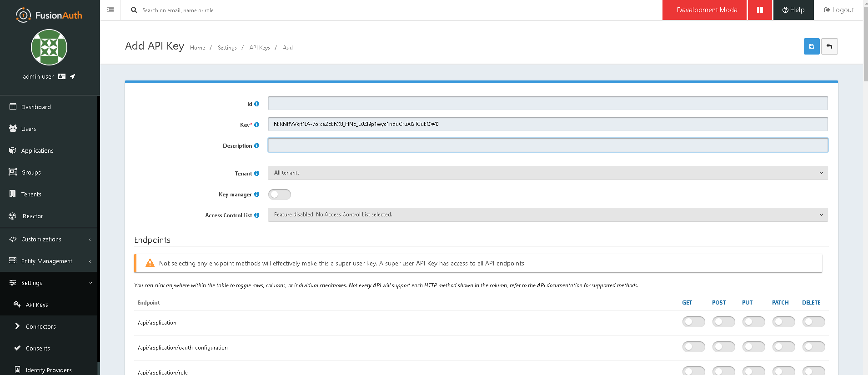Toggle POST for /api/application/oauth-configuration
Image resolution: width=868 pixels, height=375 pixels.
point(723,347)
